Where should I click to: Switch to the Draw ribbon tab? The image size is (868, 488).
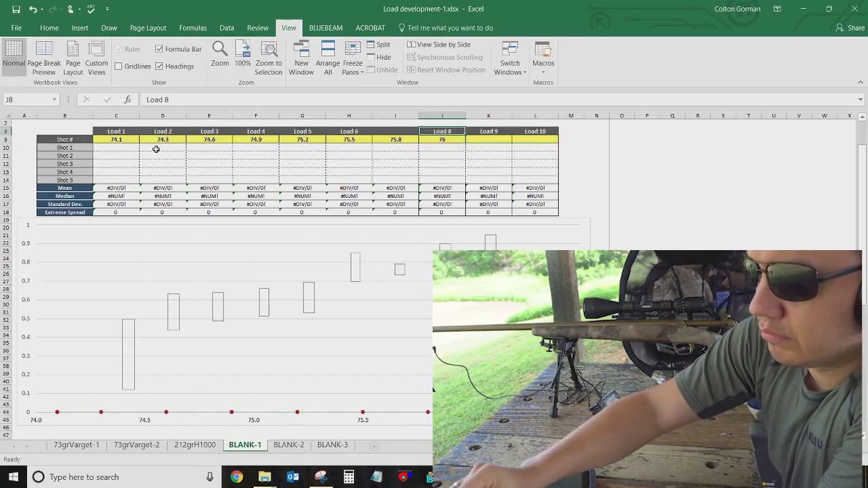click(109, 28)
